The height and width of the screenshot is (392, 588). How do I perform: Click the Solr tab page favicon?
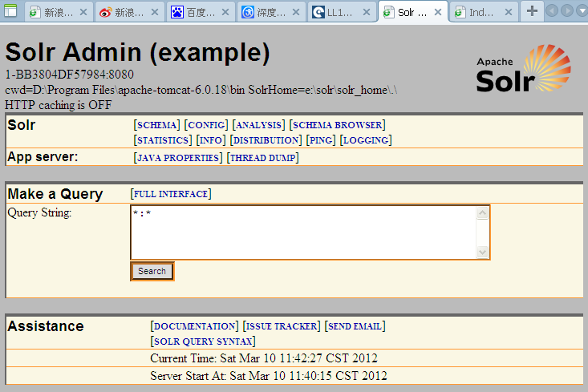[x=388, y=13]
